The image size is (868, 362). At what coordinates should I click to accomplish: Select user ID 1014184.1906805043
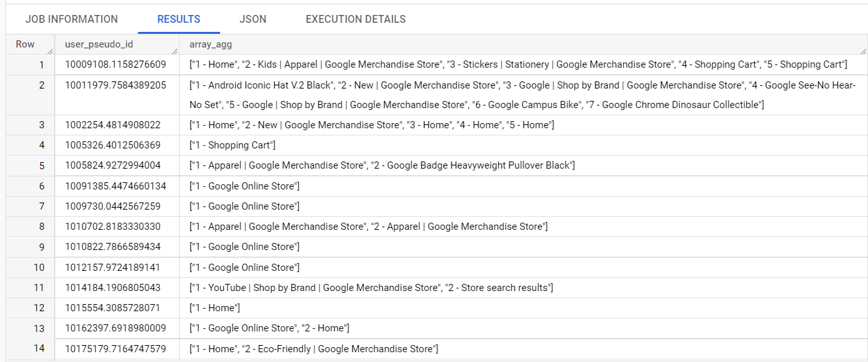113,288
